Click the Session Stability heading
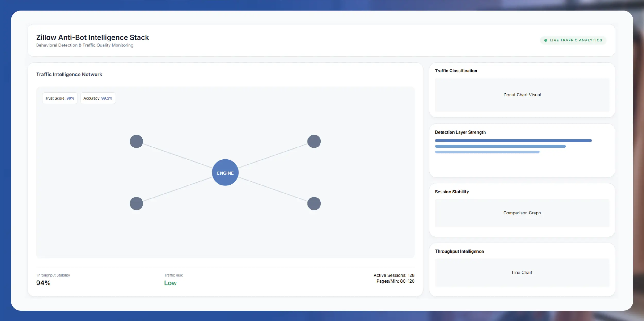 point(452,192)
